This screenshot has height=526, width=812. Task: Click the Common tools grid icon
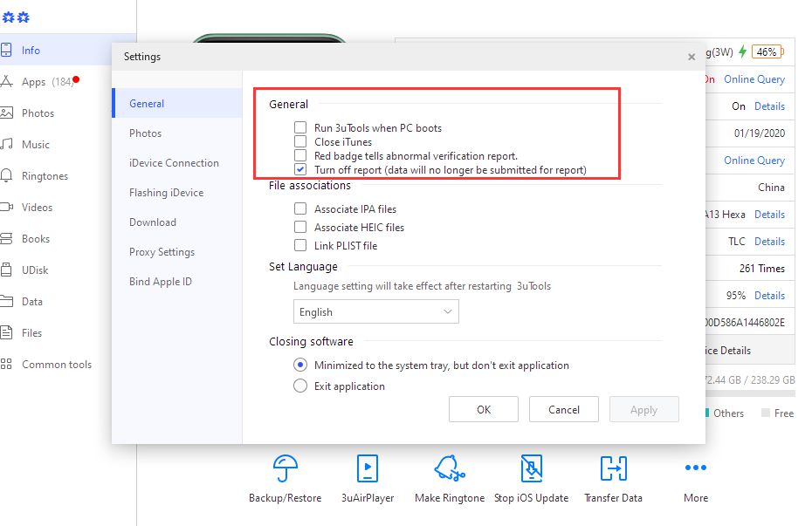(6, 364)
